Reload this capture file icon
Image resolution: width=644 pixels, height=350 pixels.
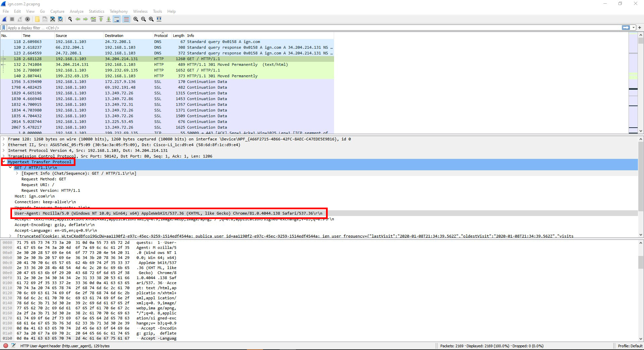(x=60, y=19)
